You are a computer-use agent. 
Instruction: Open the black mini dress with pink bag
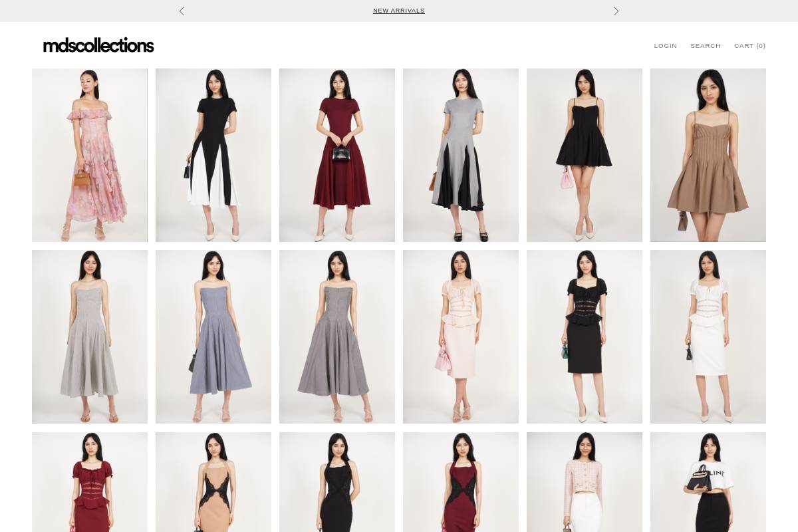pos(585,155)
